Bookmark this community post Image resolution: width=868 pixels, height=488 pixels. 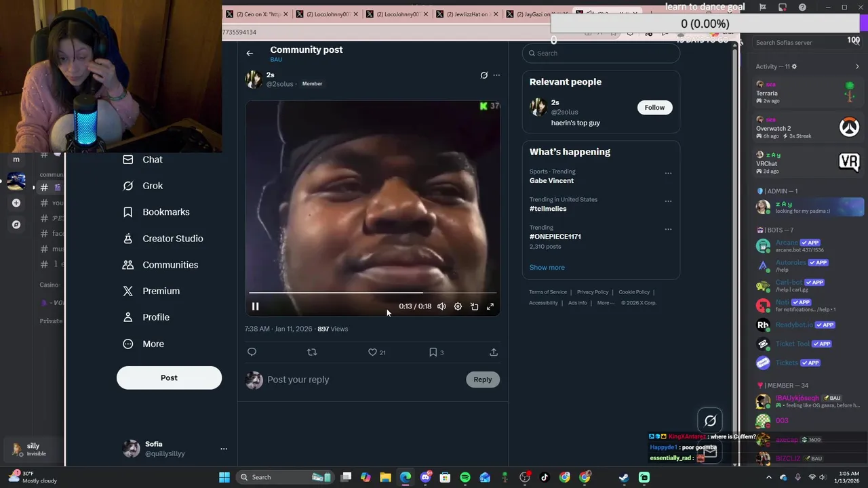click(433, 352)
